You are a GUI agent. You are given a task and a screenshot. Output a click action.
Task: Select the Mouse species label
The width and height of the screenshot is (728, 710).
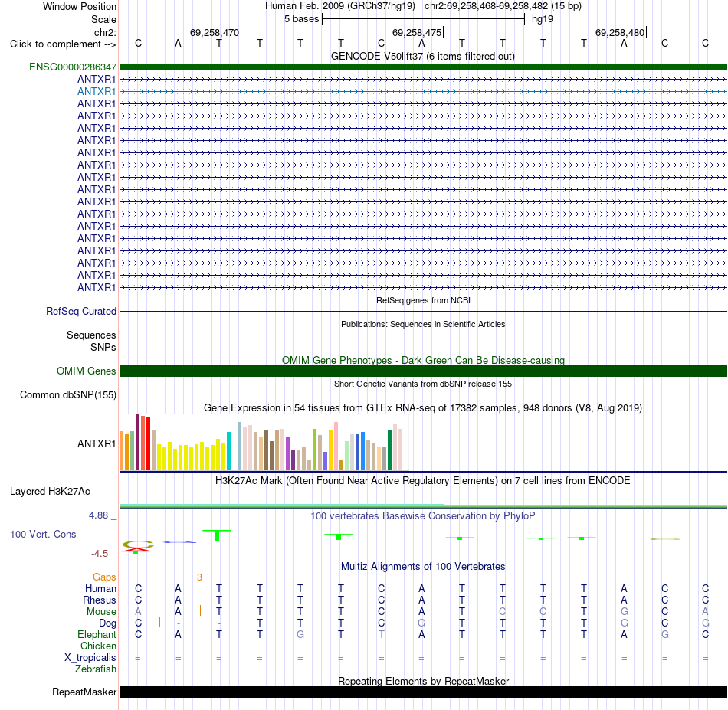[x=102, y=612]
